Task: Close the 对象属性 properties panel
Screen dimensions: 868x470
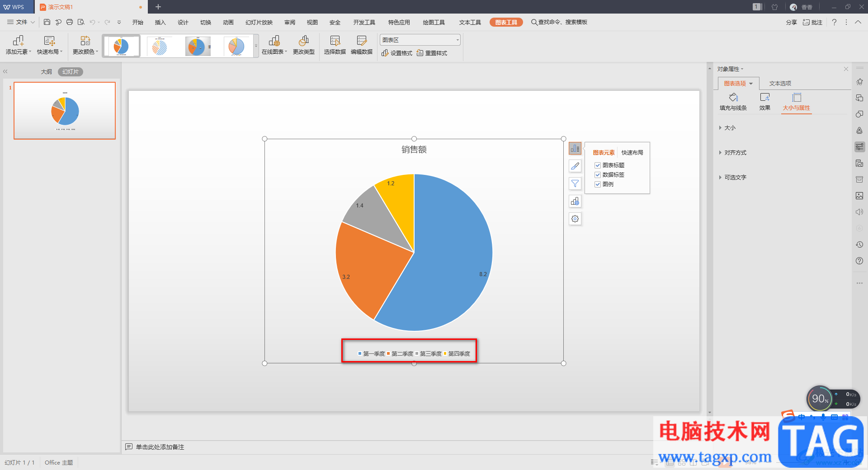Action: click(x=846, y=69)
